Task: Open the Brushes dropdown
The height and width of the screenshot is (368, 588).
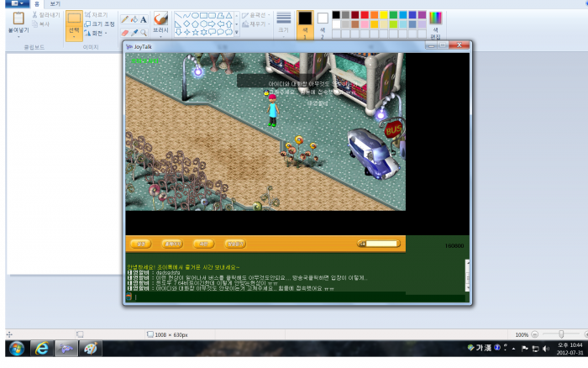Action: [160, 29]
